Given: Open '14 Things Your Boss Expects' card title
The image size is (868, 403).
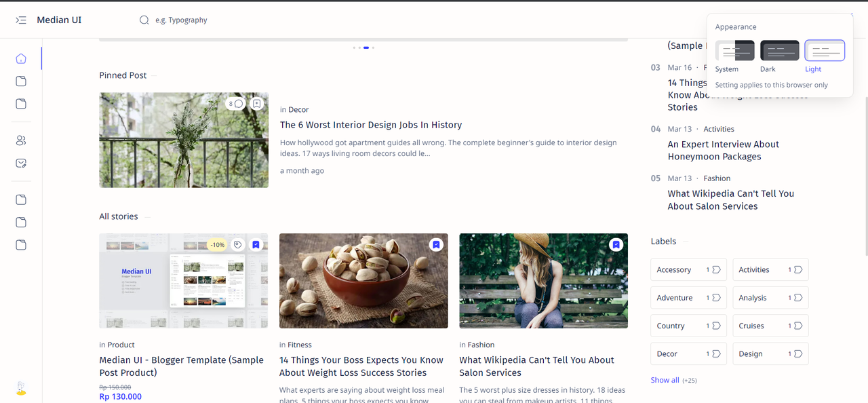Looking at the screenshot, I should click(361, 366).
